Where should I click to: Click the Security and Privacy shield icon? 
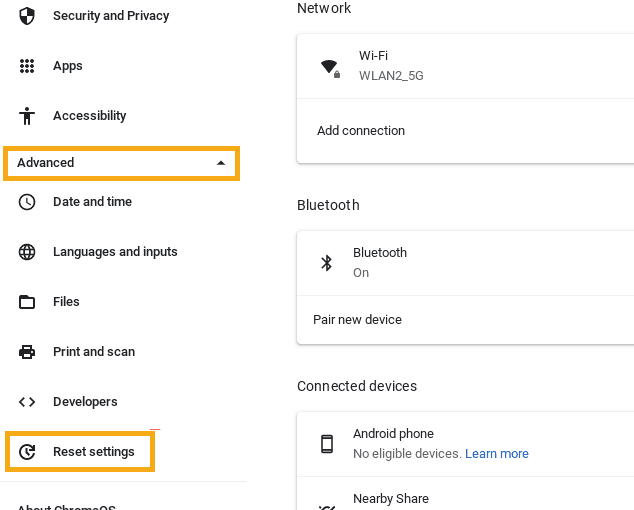coord(27,16)
